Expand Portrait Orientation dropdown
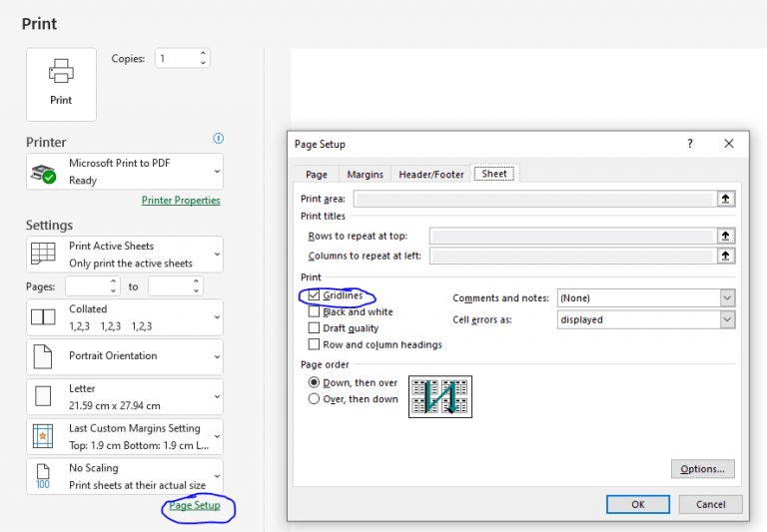 (125, 357)
